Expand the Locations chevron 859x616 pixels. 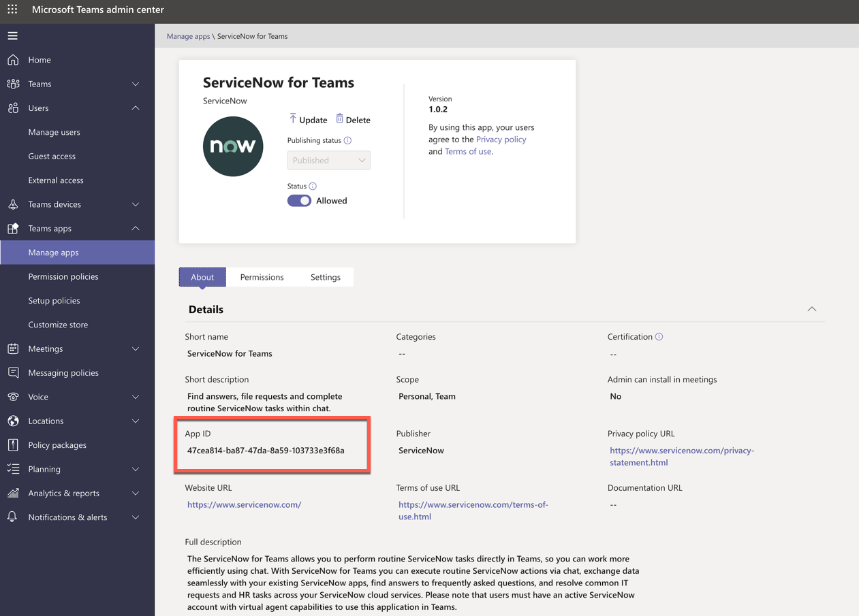pos(136,421)
